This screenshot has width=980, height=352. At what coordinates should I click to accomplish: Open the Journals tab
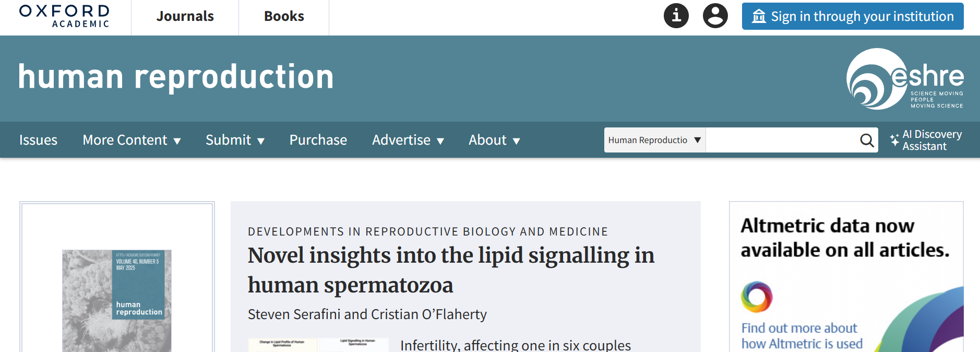tap(185, 16)
